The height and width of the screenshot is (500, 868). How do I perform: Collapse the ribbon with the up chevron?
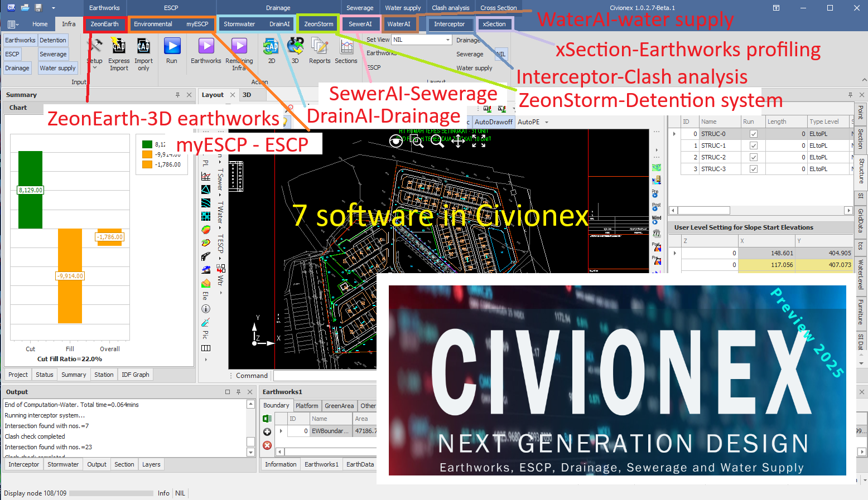[864, 80]
